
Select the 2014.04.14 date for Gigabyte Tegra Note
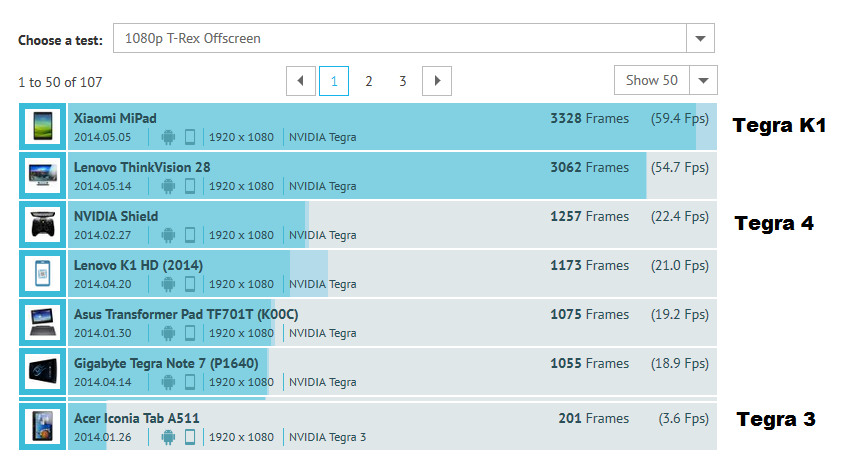coord(102,382)
